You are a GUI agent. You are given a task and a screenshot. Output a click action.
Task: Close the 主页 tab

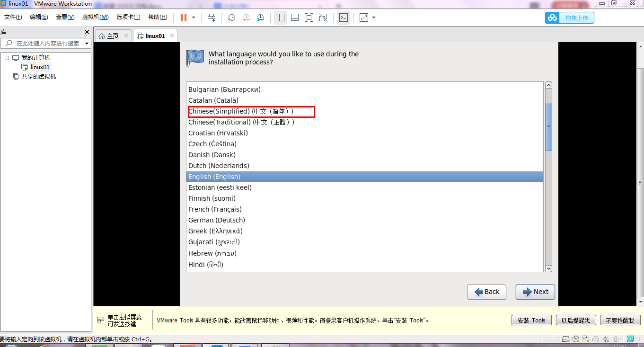(x=126, y=36)
